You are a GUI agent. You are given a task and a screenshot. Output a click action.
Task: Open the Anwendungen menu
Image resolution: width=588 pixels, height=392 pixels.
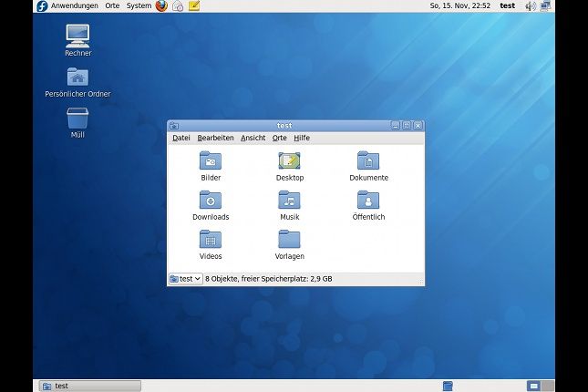coord(74,5)
